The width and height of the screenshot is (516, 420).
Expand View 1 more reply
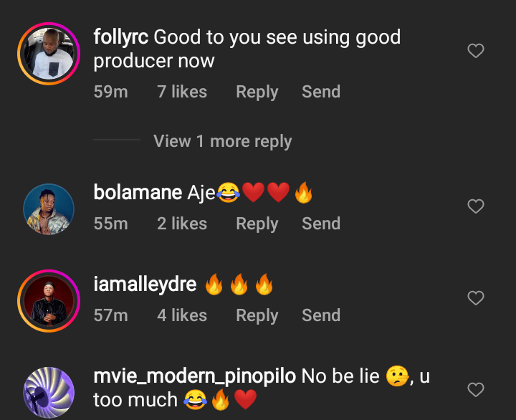coord(222,141)
